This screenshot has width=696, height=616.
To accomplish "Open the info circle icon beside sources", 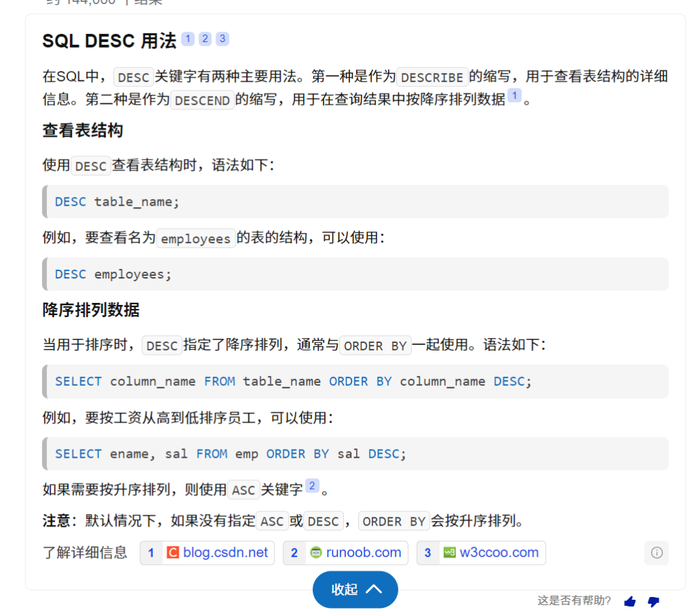I will (657, 553).
